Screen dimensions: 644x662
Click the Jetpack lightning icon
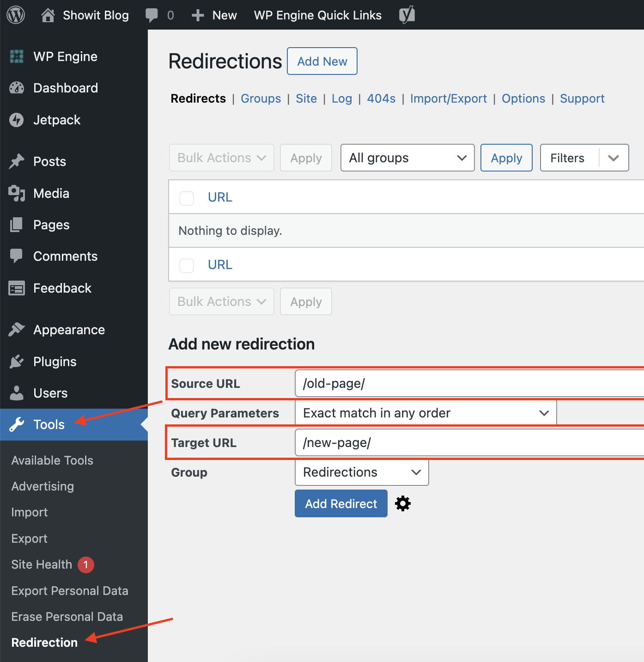tap(17, 120)
